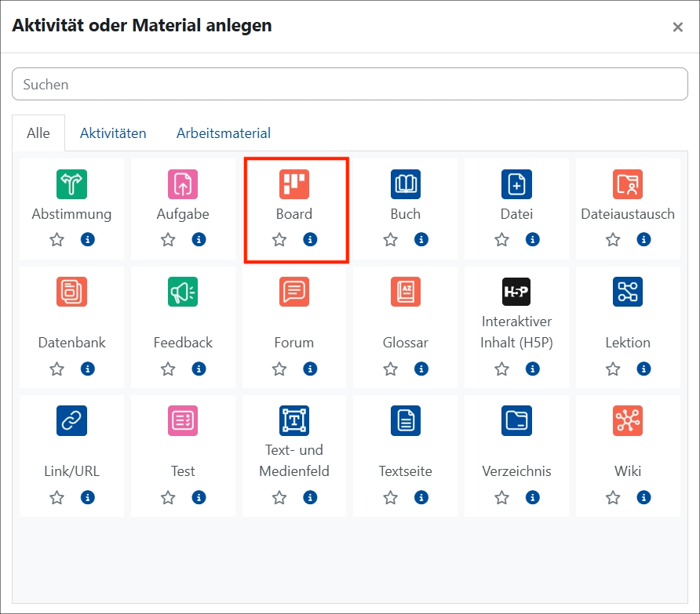
Task: Open the Buch material icon
Action: (405, 185)
